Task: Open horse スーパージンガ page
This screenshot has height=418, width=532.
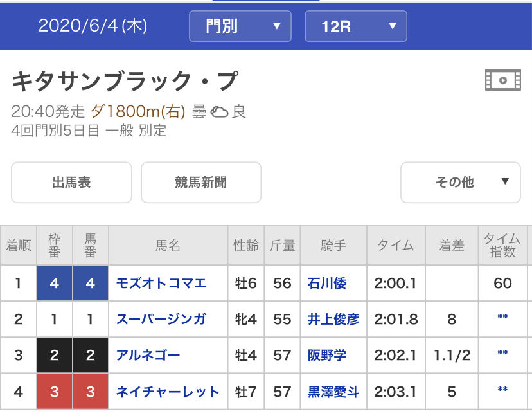Action: coord(161,319)
